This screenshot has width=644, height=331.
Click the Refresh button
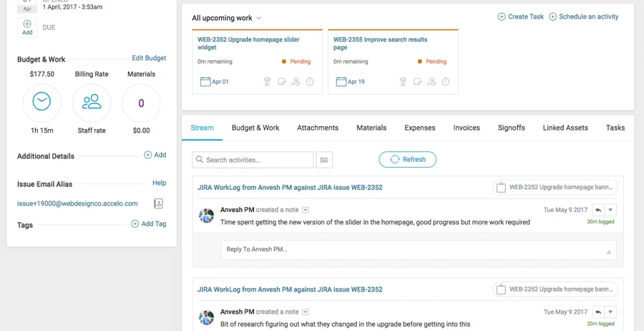click(407, 160)
